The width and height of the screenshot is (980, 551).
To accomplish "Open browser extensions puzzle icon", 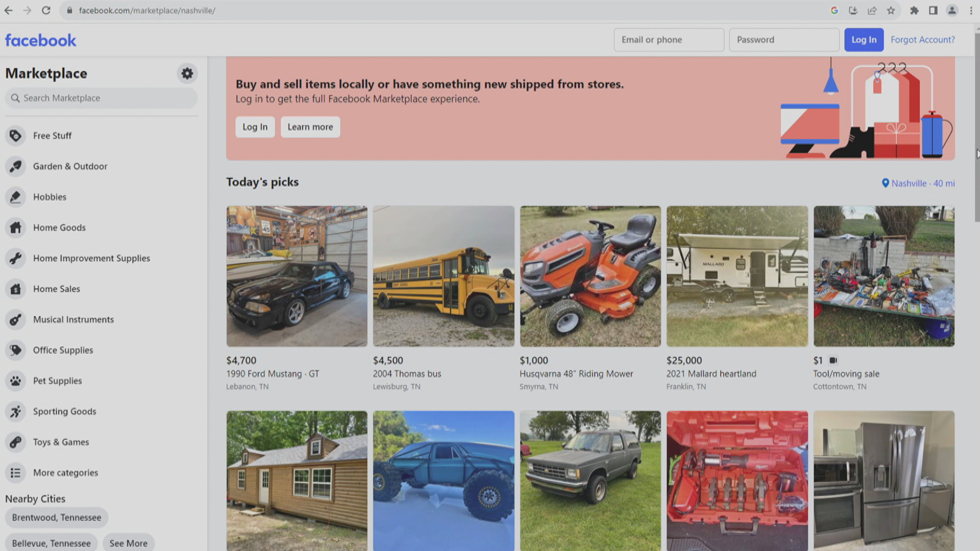I will [x=914, y=10].
